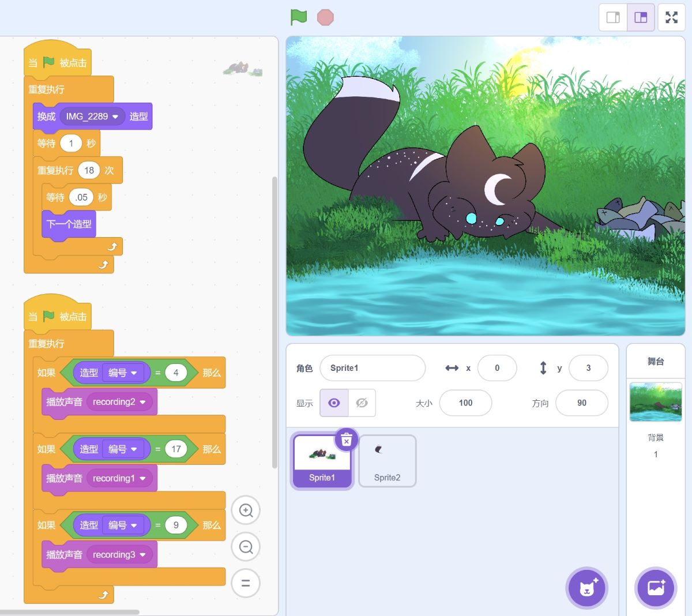This screenshot has height=616, width=692.
Task: Click the vertical workspace scrollbar
Action: (274, 323)
